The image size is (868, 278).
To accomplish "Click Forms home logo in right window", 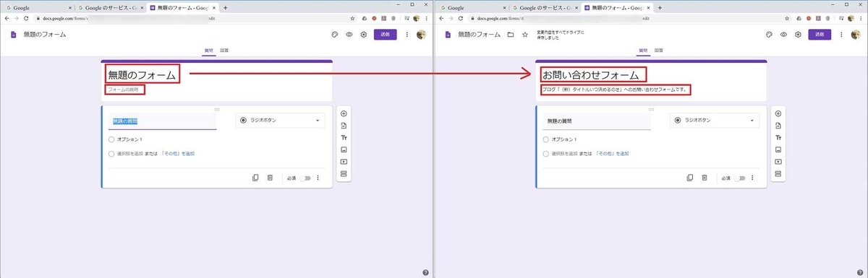I will pyautogui.click(x=448, y=35).
